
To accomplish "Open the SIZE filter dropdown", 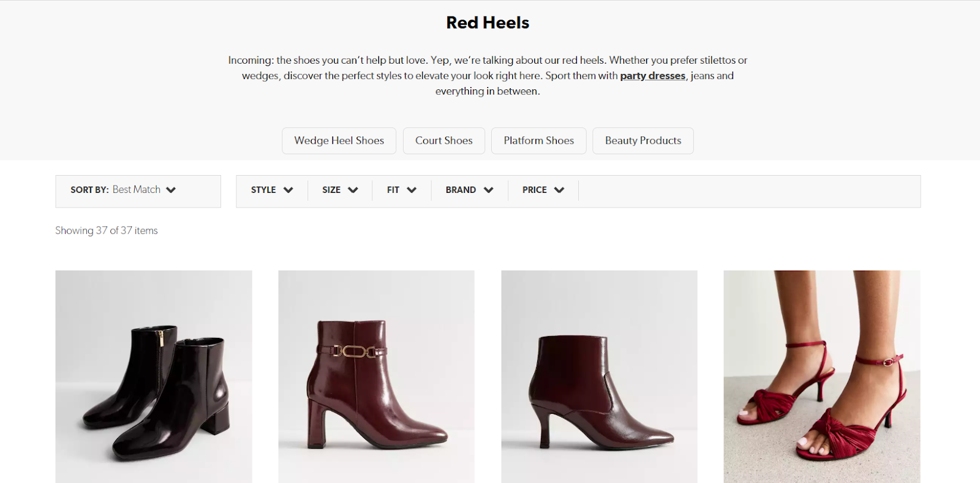I will (339, 190).
